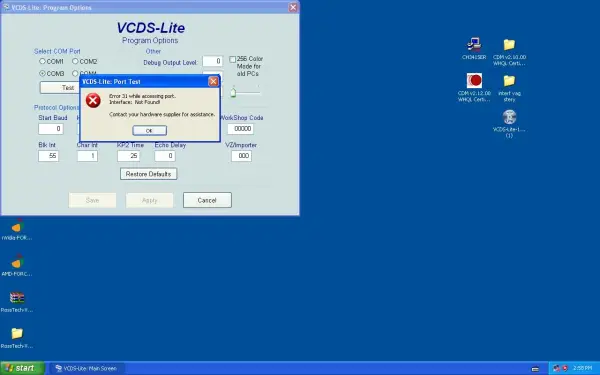Click the system tray clock
This screenshot has height=375, width=600.
tap(582, 368)
